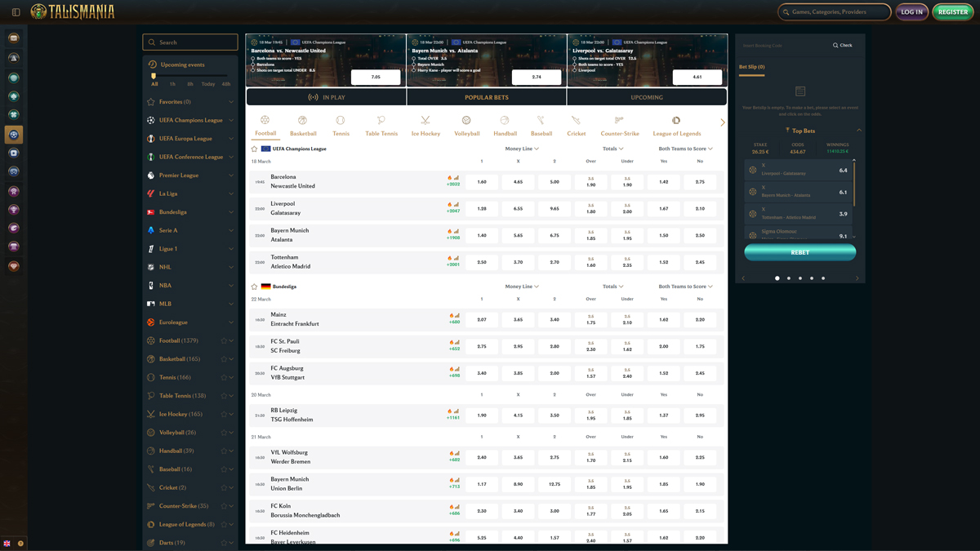Focus the Games, Categories, Providers search field
This screenshot has height=551, width=980.
pyautogui.click(x=834, y=12)
